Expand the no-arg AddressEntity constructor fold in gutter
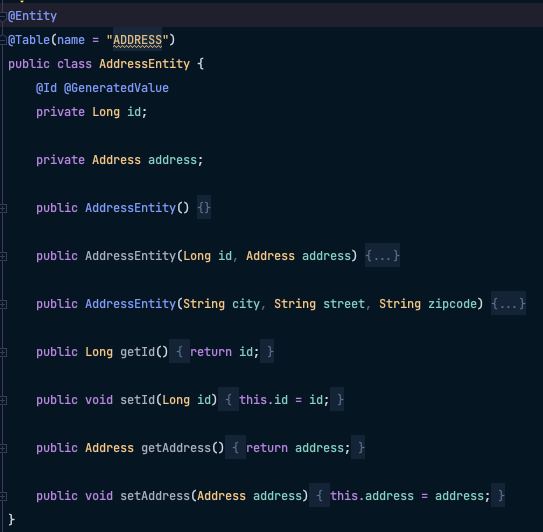This screenshot has height=532, width=543. click(3, 208)
